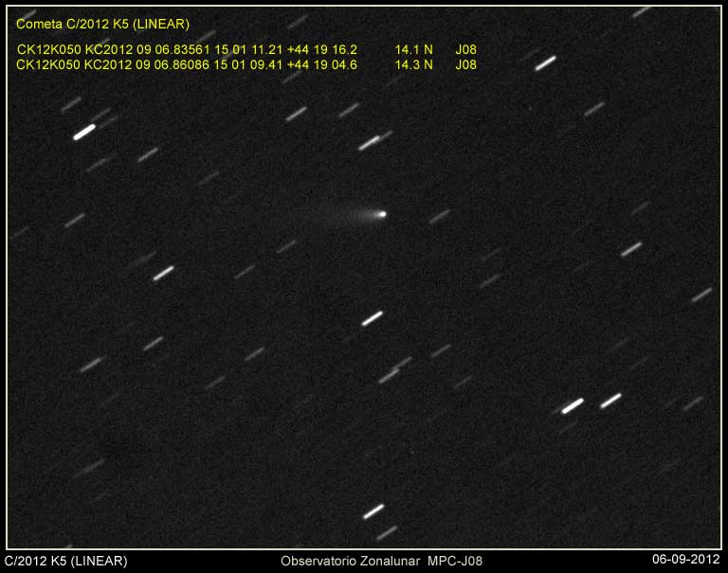Screen dimensions: 728x573
Task: Click the right star of the lower-right bright pair
Action: point(610,401)
